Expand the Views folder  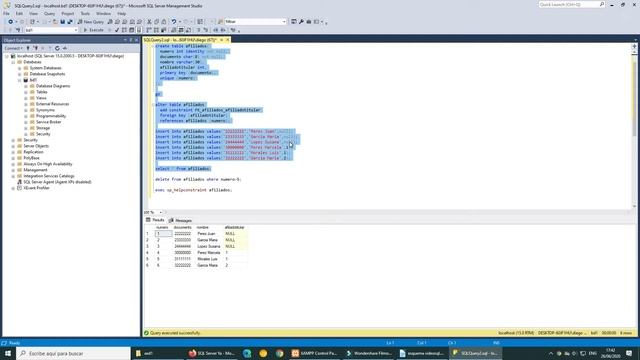click(x=26, y=98)
